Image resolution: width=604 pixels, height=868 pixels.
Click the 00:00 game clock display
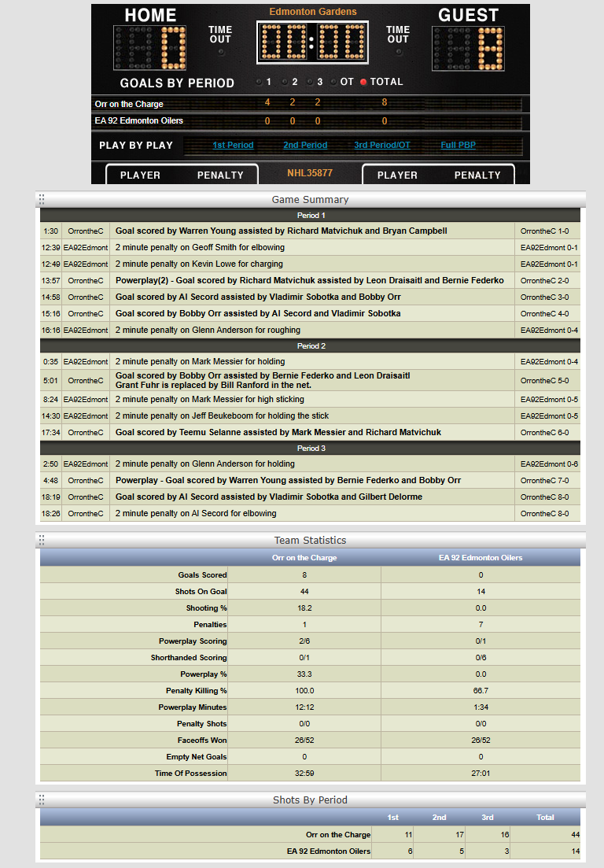coord(312,42)
